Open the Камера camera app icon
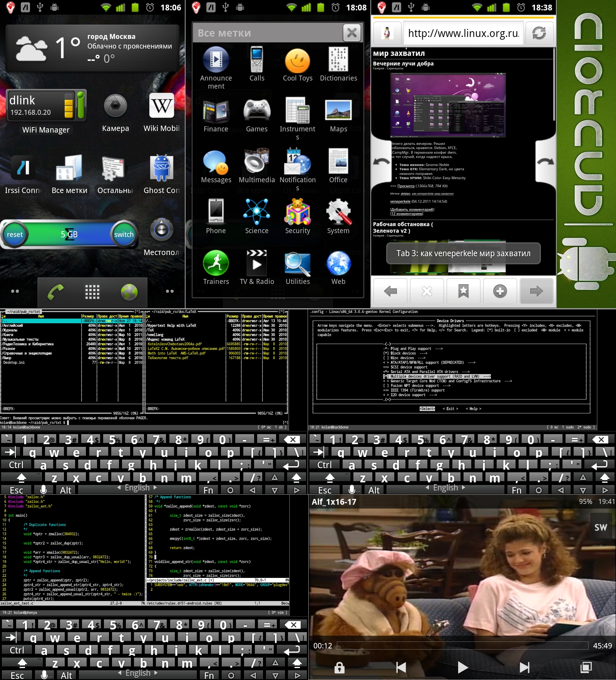The width and height of the screenshot is (616, 680). (115, 106)
